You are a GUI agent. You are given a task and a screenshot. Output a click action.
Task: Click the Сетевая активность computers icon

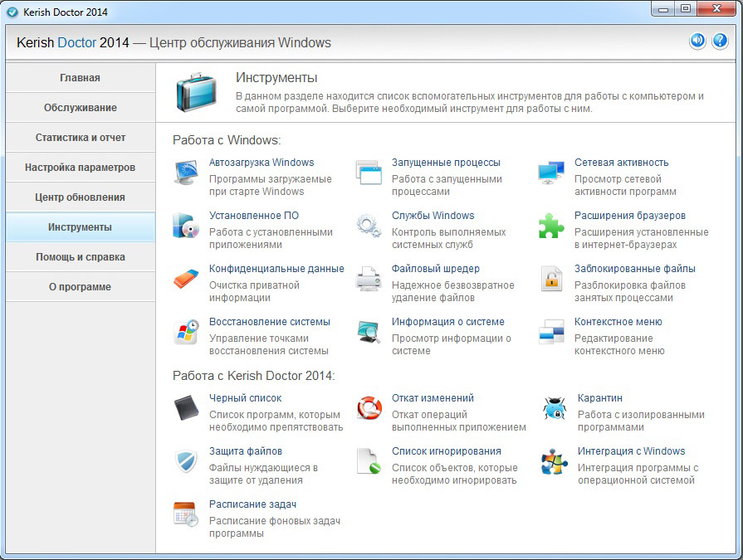(x=551, y=173)
